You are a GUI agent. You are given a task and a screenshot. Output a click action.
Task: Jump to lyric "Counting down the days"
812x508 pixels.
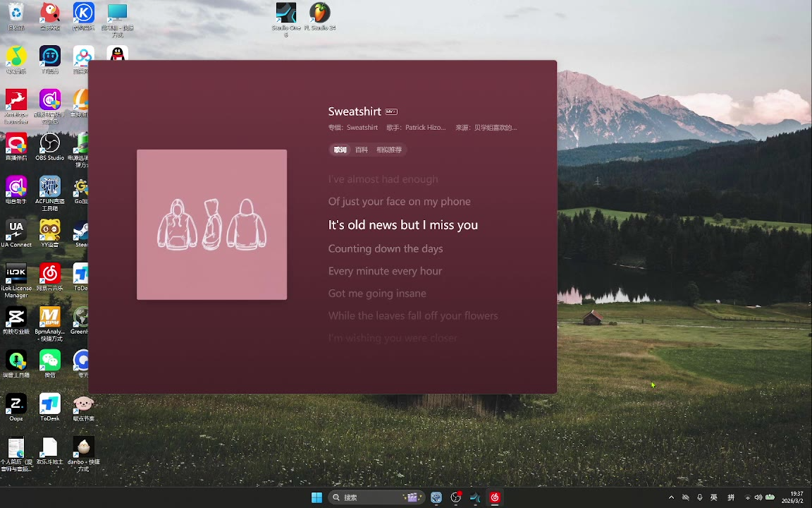pos(386,248)
